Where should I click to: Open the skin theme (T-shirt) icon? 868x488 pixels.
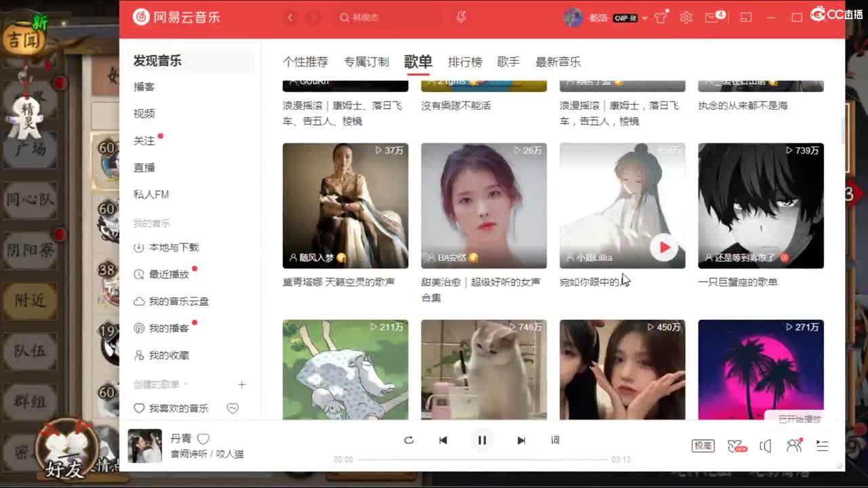point(661,18)
